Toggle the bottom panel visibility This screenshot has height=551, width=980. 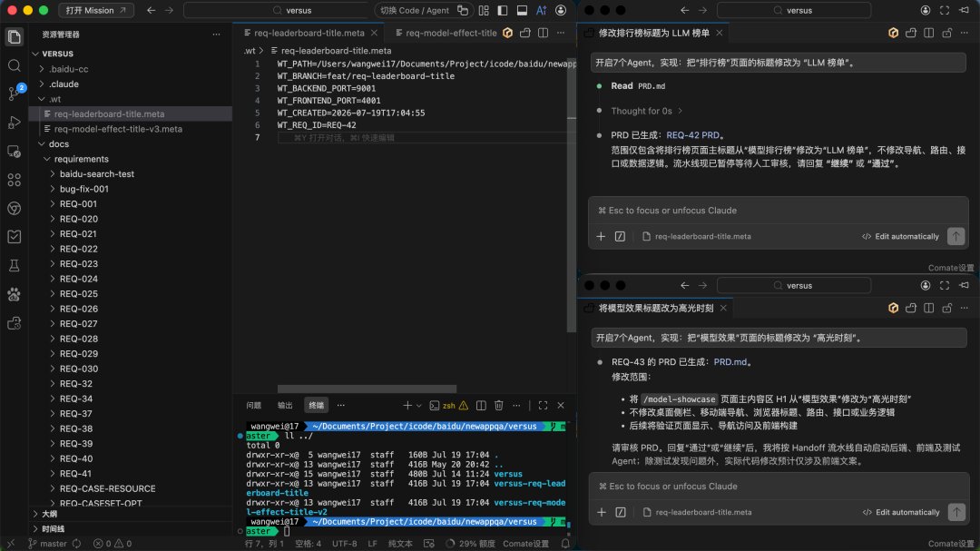[522, 10]
